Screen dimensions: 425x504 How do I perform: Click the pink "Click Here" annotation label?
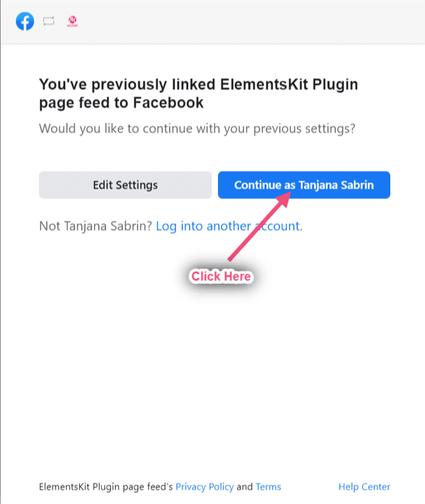221,276
